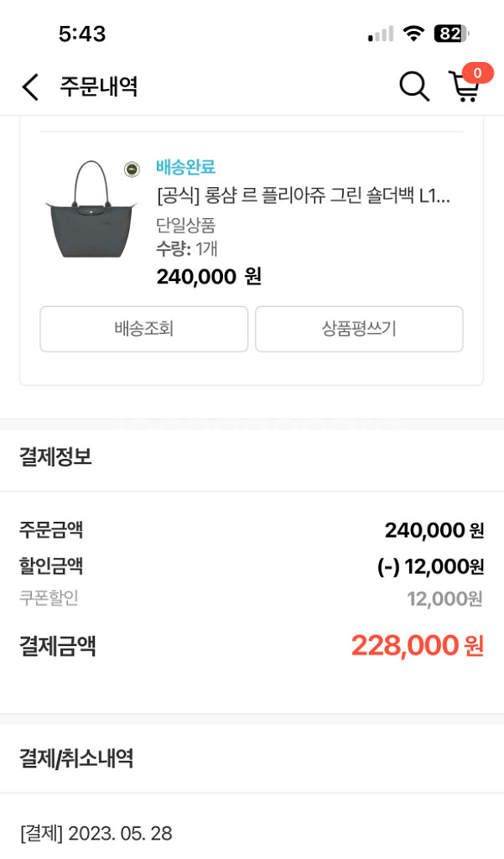
Task: Select the 결제/취소내역 section header
Action: click(76, 759)
